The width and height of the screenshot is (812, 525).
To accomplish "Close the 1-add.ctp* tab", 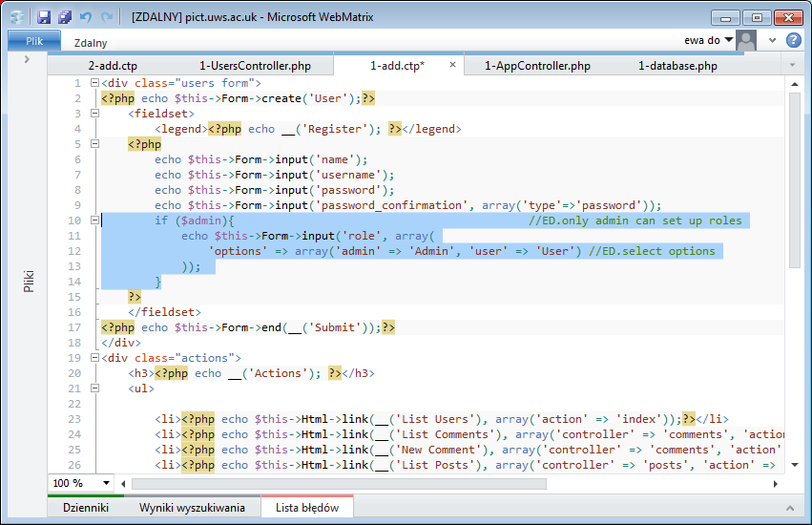I will point(452,65).
